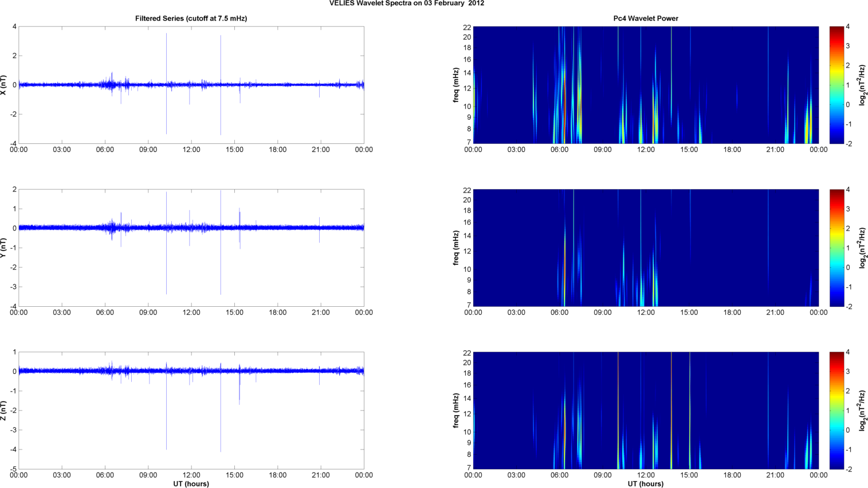This screenshot has height=488, width=868.
Task: Click freq (mHz) label of bottom wavelet plot
Action: pyautogui.click(x=456, y=411)
